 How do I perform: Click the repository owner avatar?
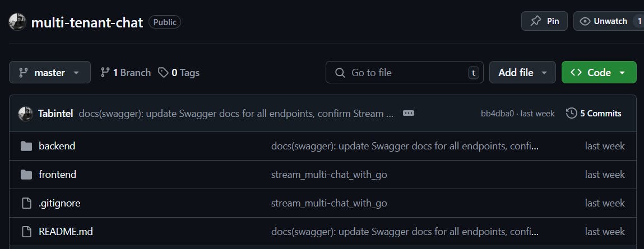click(17, 22)
